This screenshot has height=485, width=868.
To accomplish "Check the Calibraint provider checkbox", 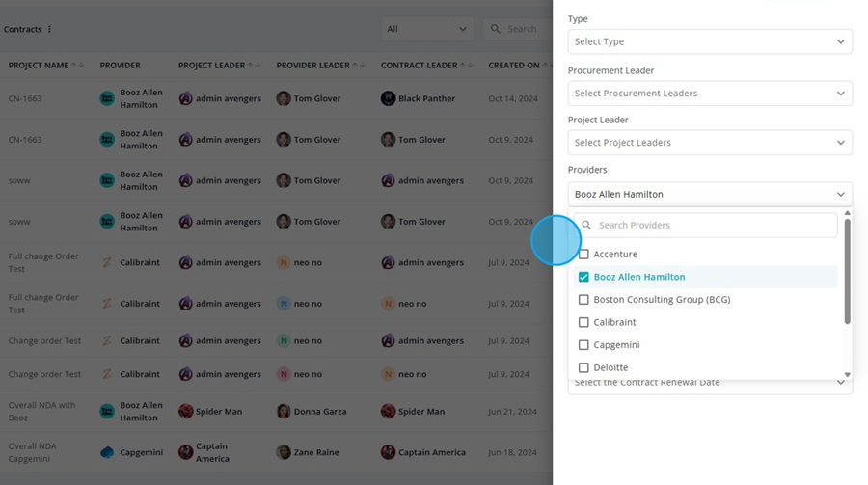I will [583, 322].
